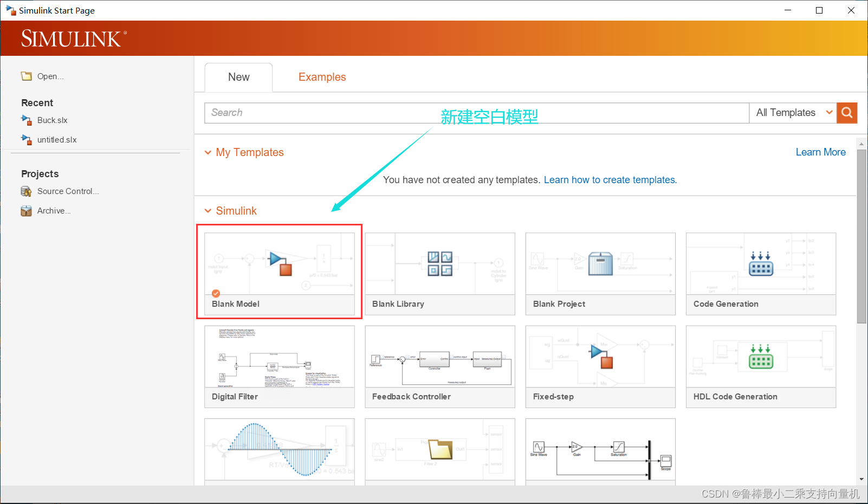
Task: Select the Blank Library template
Action: click(x=440, y=274)
